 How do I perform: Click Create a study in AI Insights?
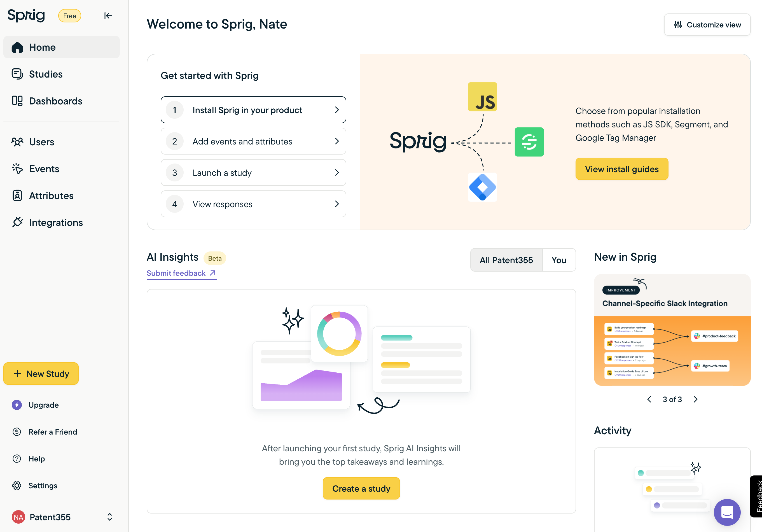[361, 489]
